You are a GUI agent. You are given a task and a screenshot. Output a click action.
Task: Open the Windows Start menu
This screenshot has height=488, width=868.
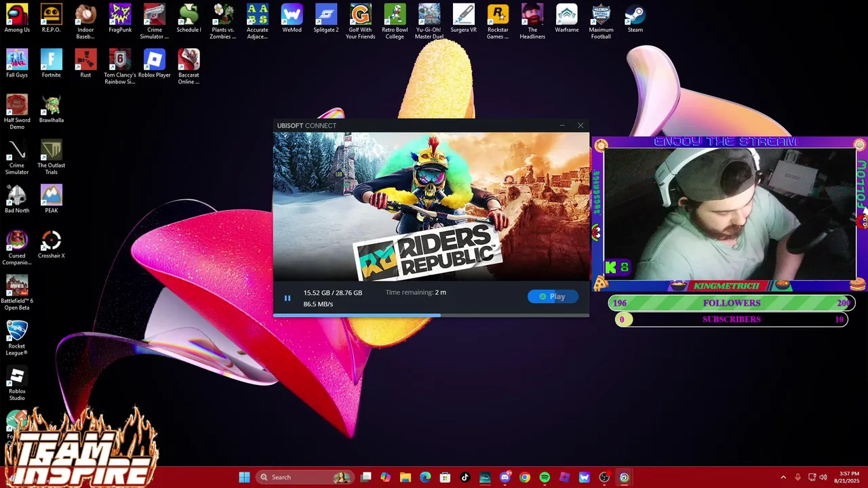click(x=244, y=477)
